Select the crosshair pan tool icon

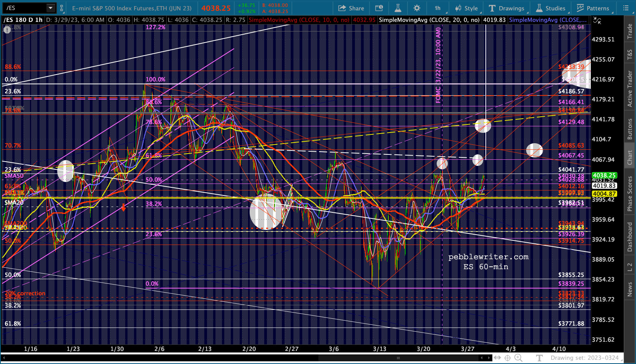507,358
